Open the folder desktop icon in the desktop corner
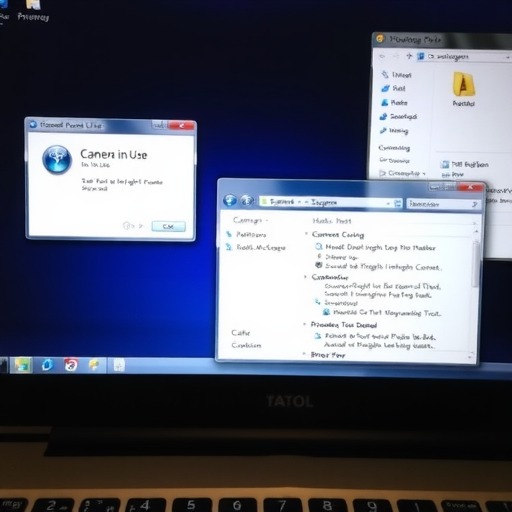The height and width of the screenshot is (512, 512). 33,10
